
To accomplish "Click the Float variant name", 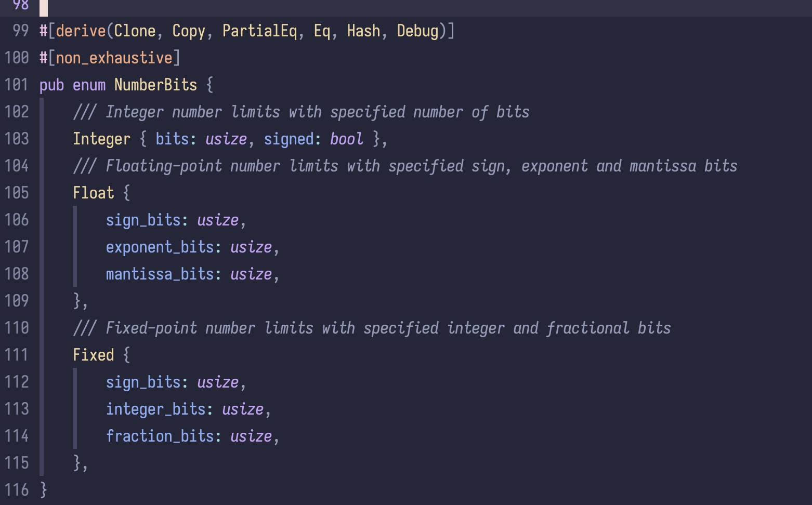I will pos(93,193).
